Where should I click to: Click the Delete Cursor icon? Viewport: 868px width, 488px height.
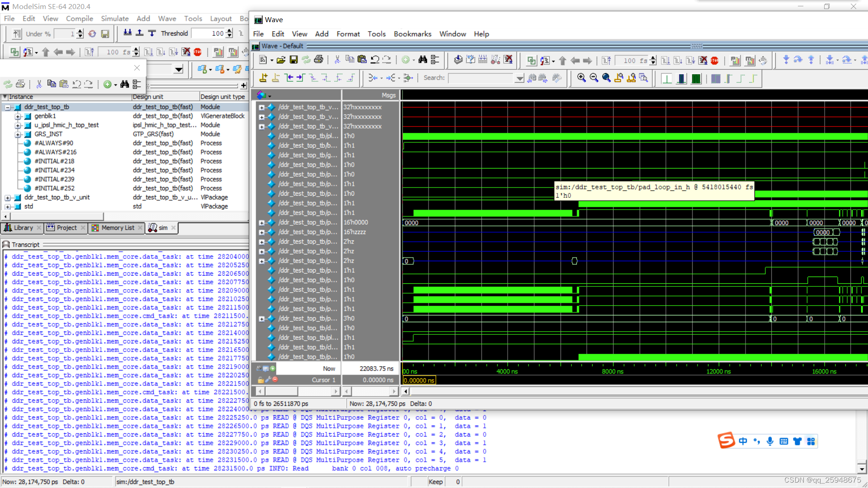[x=276, y=78]
